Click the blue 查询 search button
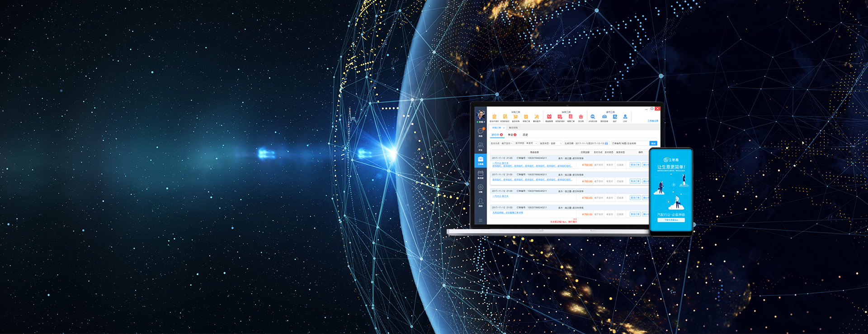The height and width of the screenshot is (334, 868). 653,143
